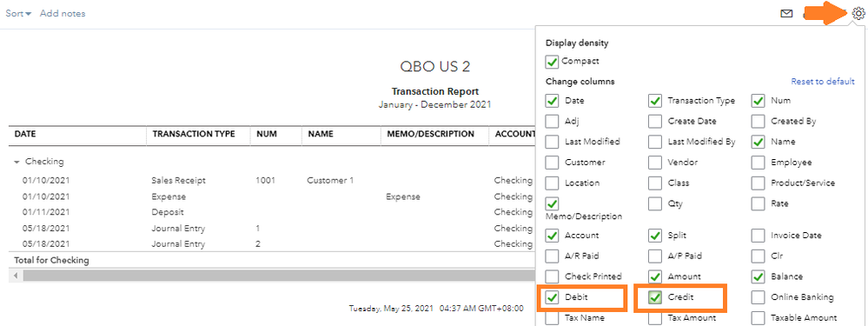Click the TRANSACTION TYPE column header
Image resolution: width=868 pixels, height=326 pixels.
click(x=194, y=134)
